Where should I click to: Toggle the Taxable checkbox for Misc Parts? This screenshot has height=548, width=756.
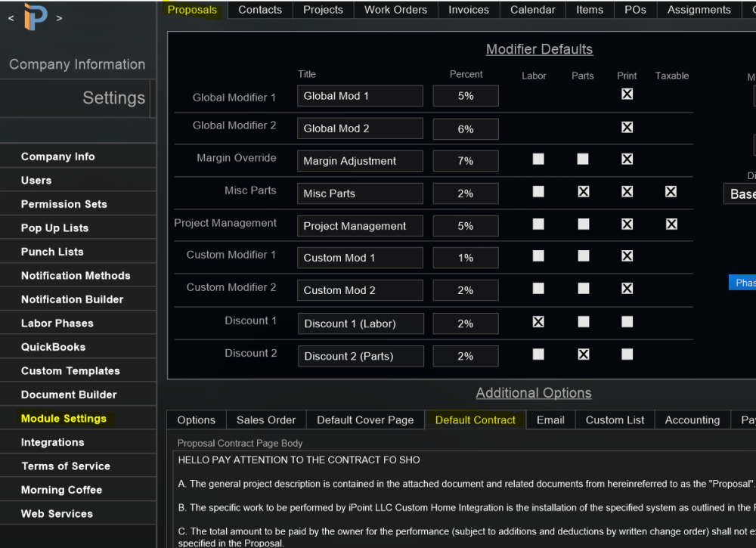tap(671, 192)
